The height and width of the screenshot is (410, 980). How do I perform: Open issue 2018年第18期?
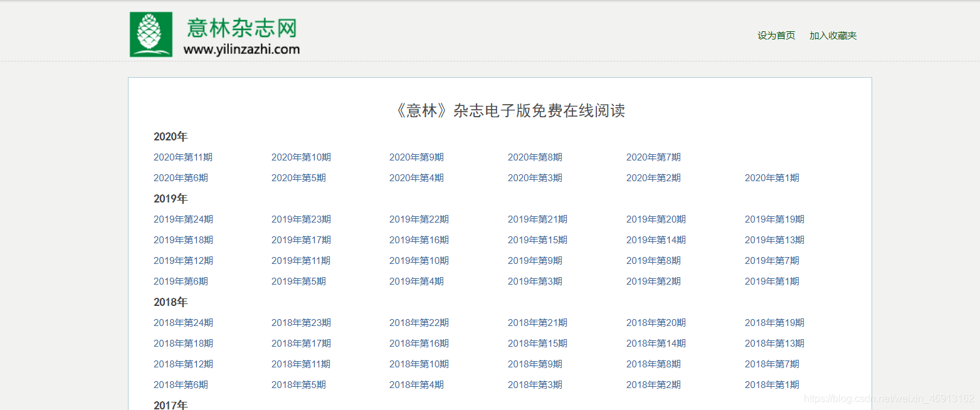tap(183, 344)
